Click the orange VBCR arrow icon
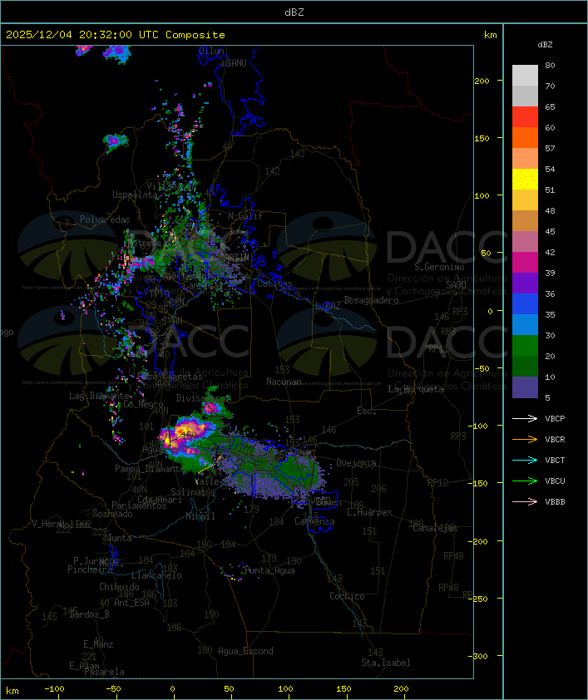 525,439
